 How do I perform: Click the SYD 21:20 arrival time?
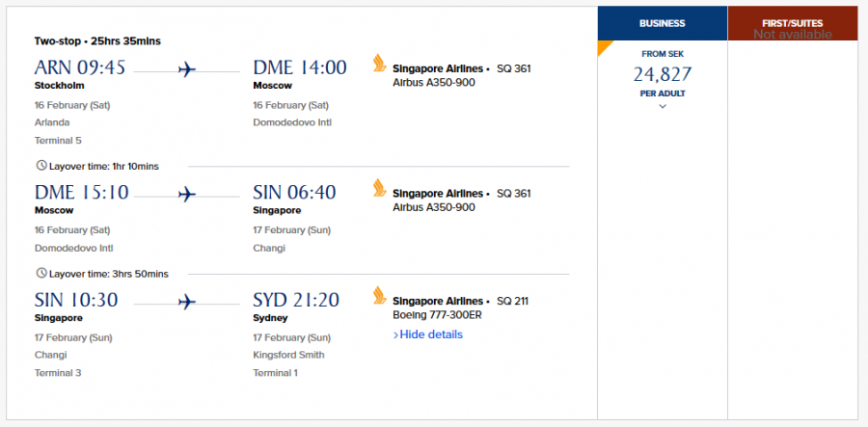pos(296,300)
